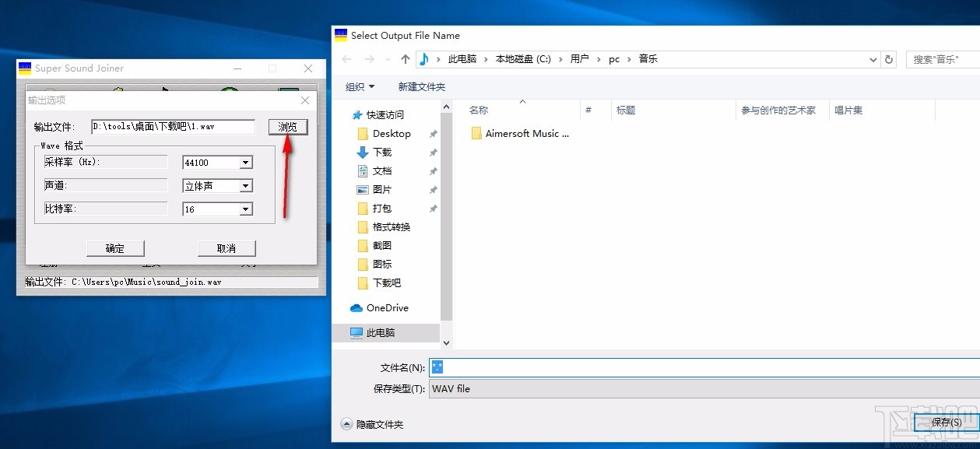
Task: Select the Aimersoft Music folder
Action: click(x=520, y=134)
